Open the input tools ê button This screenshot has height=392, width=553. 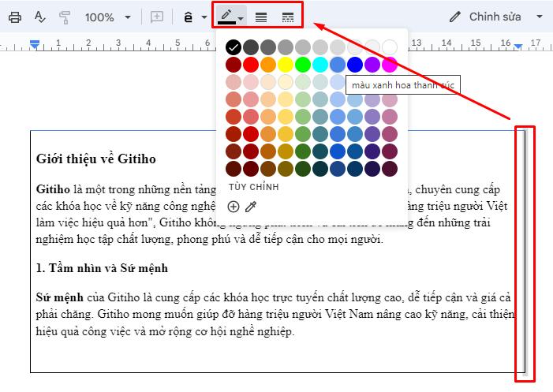click(189, 17)
